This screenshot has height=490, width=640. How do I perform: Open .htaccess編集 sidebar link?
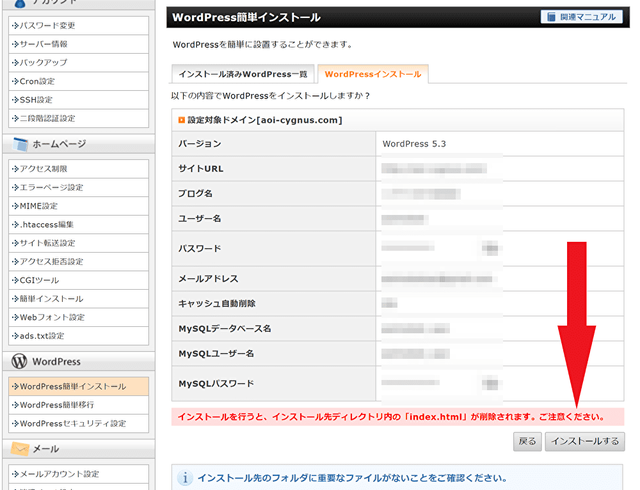coord(78,225)
